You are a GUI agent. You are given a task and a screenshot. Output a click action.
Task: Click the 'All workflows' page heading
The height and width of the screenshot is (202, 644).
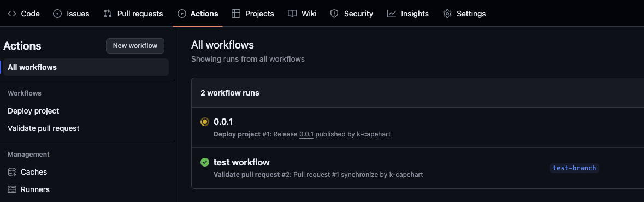coord(223,45)
